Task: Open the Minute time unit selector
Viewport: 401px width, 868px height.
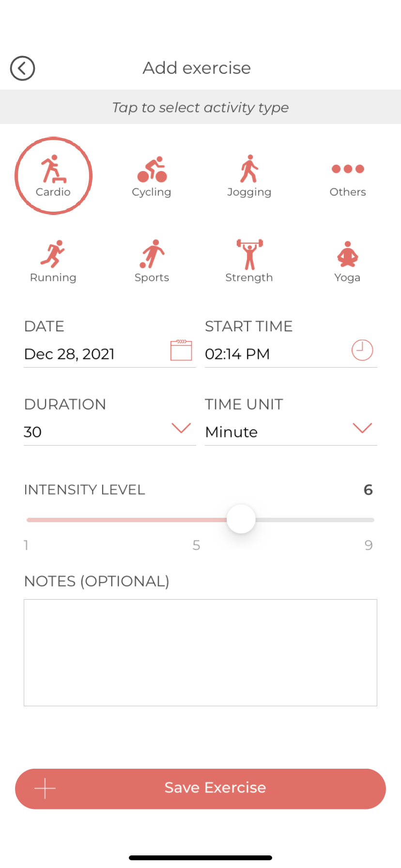Action: click(231, 432)
